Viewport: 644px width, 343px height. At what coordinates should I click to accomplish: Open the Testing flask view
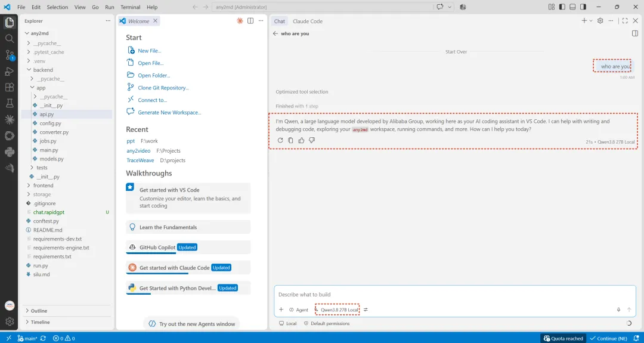tap(9, 103)
